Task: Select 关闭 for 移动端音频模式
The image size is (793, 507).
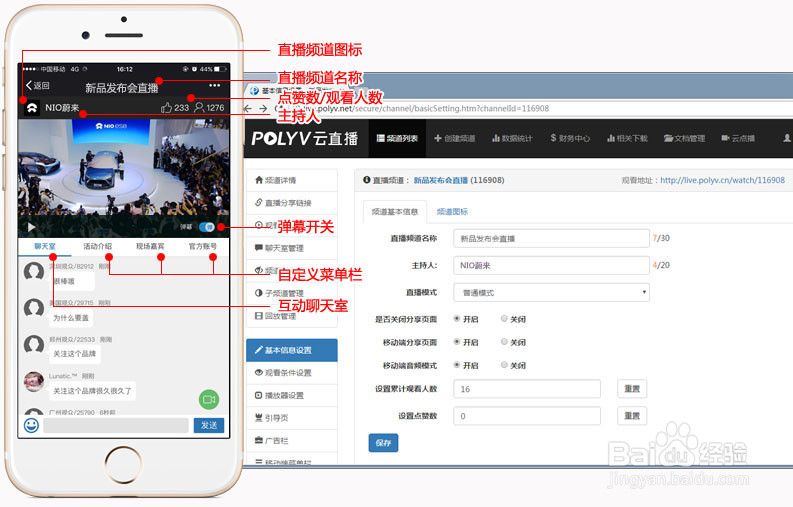Action: [x=504, y=365]
